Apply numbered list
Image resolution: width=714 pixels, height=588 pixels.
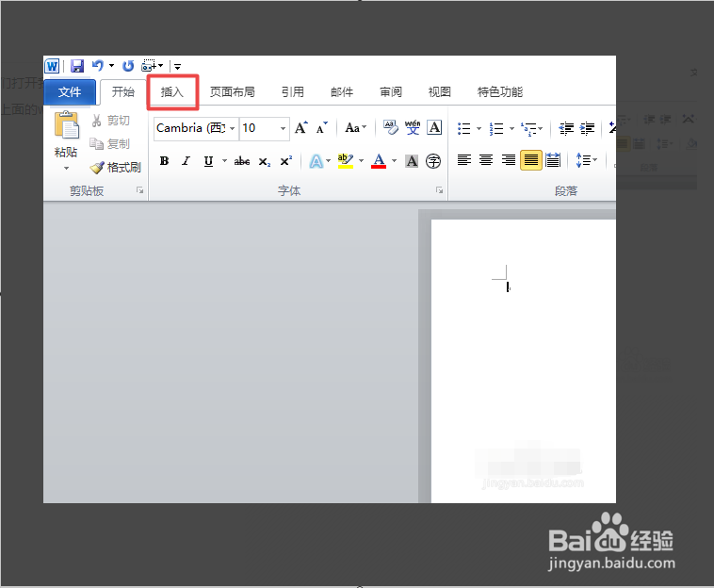tap(496, 128)
